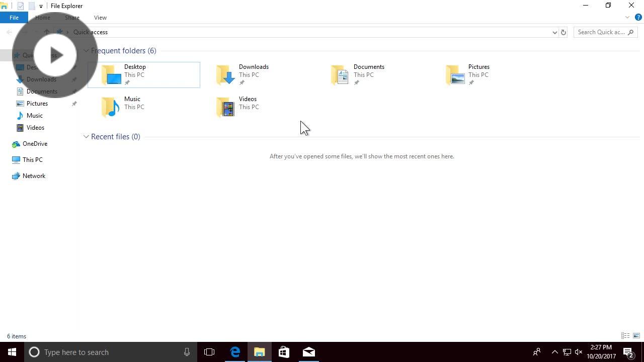This screenshot has height=362, width=644.
Task: Click inside the Search Quick access box
Action: (602, 32)
